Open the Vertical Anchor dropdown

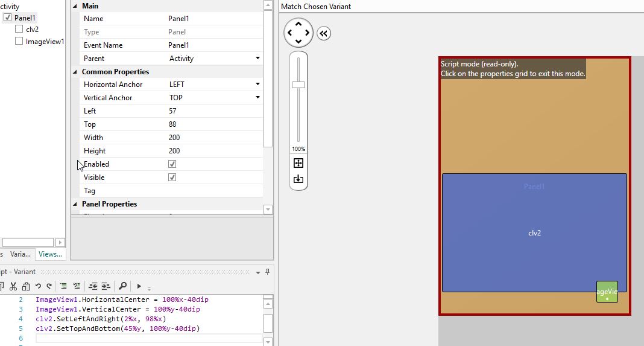[x=257, y=97]
